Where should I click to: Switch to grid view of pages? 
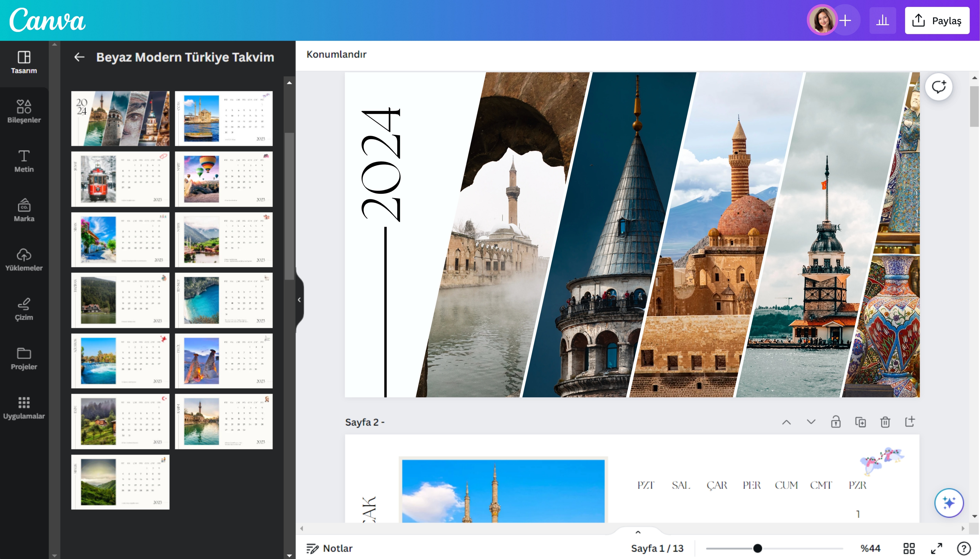click(909, 548)
